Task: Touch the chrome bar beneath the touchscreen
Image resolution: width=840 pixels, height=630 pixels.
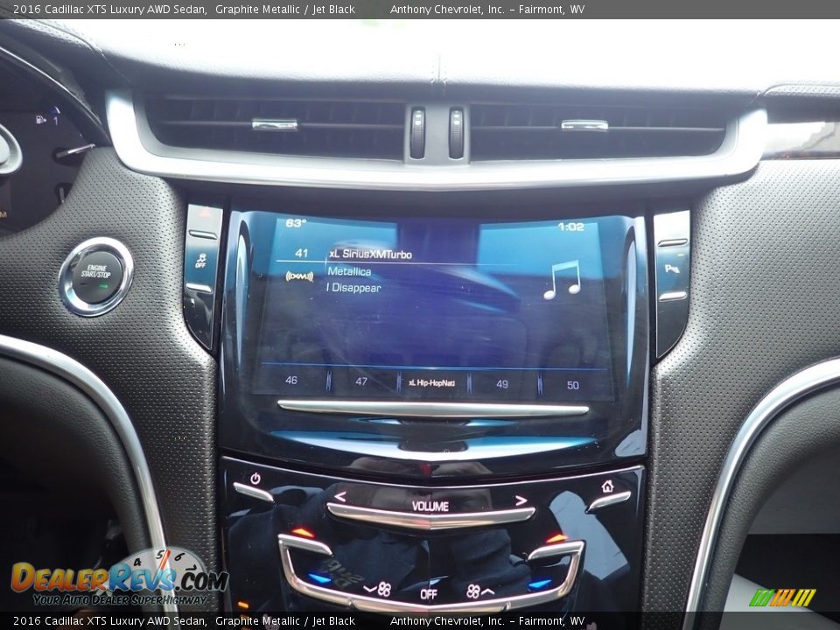Action: [433, 409]
